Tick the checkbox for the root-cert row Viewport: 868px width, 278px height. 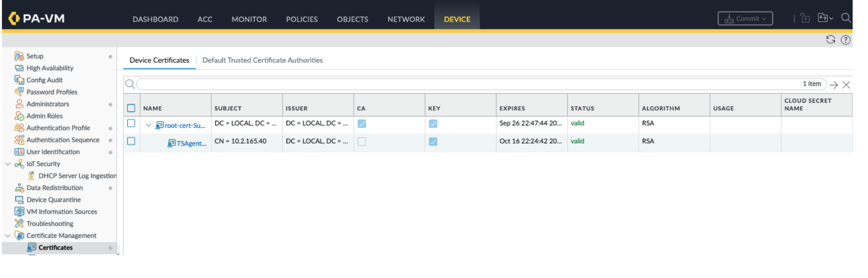131,123
